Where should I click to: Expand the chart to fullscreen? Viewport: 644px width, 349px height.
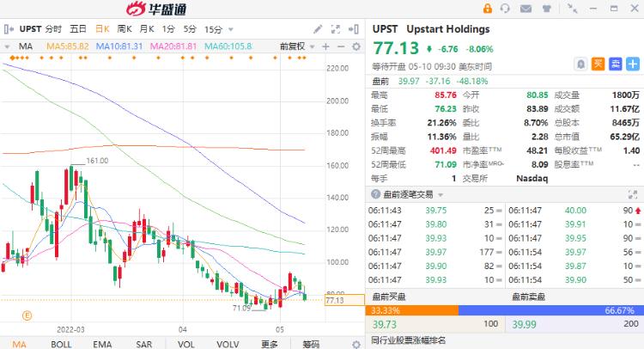(x=336, y=29)
